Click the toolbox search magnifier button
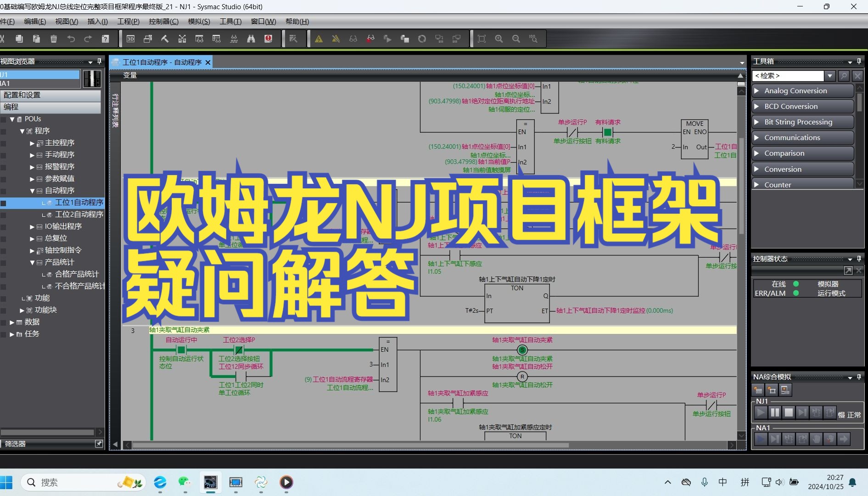Viewport: 868px width, 496px height. tap(844, 76)
